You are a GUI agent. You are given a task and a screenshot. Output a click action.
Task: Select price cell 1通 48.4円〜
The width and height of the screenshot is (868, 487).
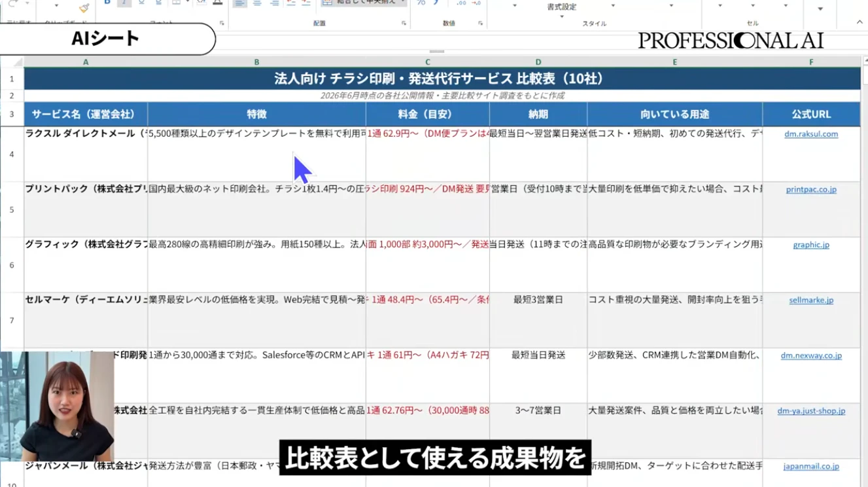[x=428, y=320]
